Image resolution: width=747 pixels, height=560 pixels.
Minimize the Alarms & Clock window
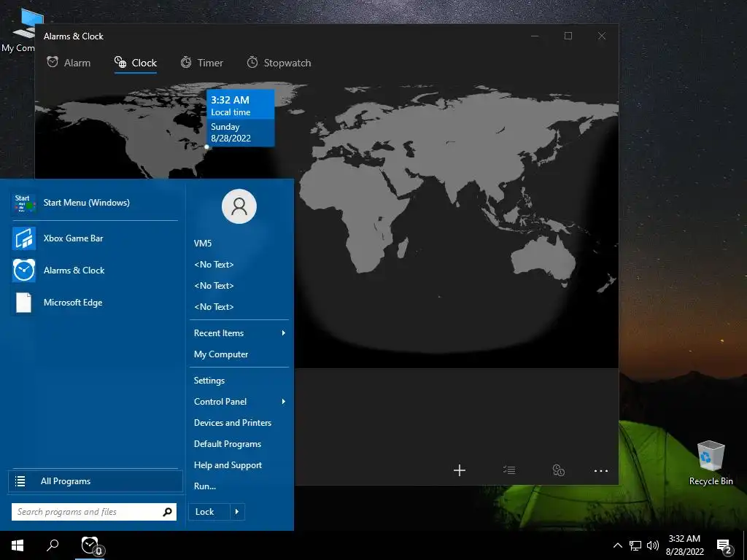coord(535,36)
